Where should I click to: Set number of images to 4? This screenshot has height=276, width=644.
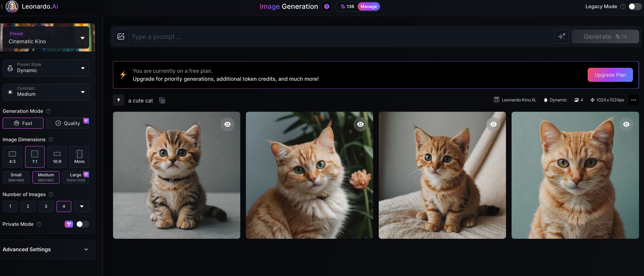64,206
